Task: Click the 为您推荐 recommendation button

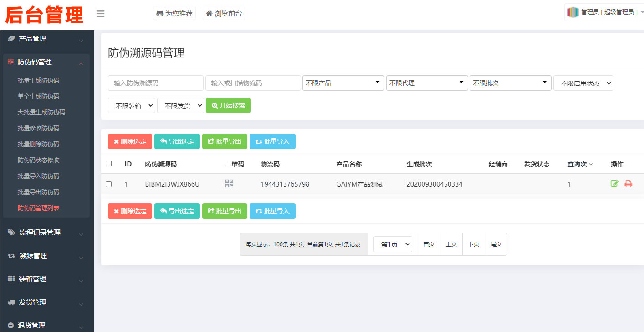Action: [174, 14]
